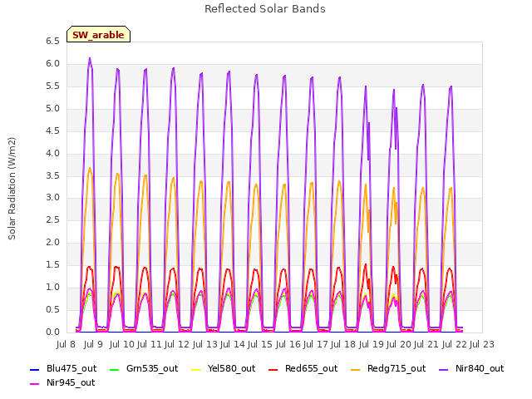Select the Nir945_out legend label

[71, 382]
